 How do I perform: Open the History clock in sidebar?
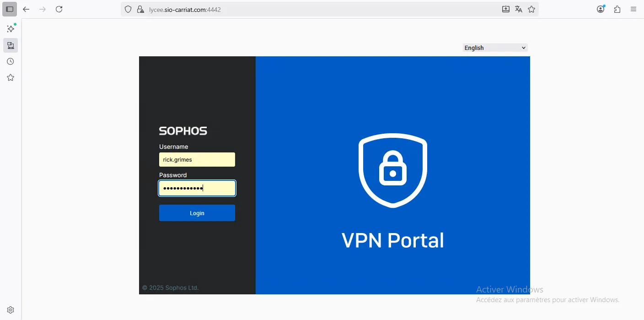click(11, 61)
